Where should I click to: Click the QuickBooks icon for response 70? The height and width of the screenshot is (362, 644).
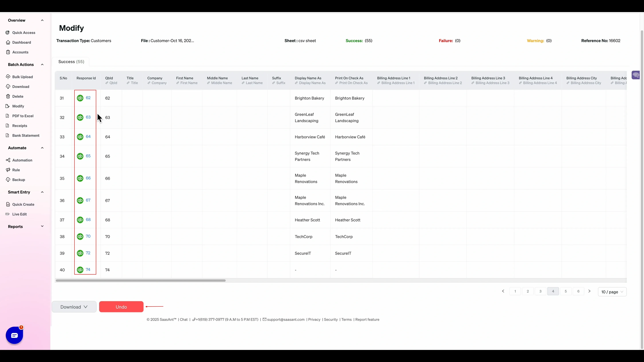pyautogui.click(x=80, y=236)
